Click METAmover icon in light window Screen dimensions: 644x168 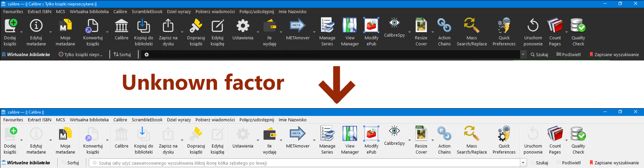point(298,134)
